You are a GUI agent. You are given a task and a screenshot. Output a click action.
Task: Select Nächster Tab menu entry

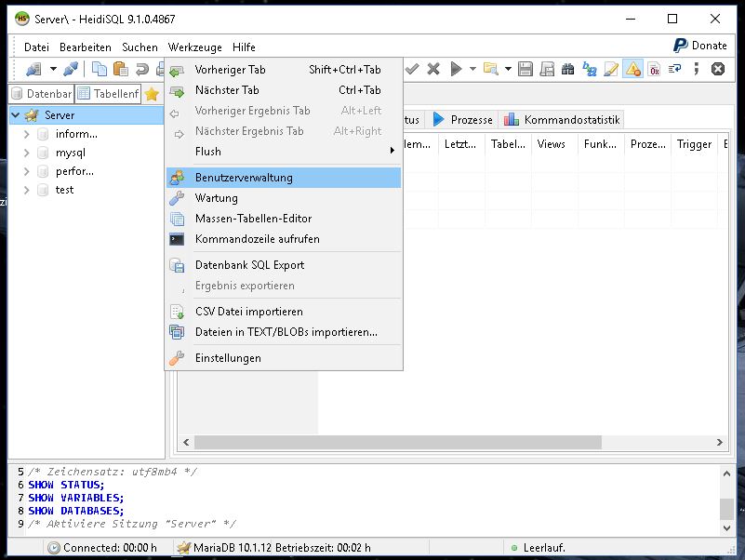point(284,90)
